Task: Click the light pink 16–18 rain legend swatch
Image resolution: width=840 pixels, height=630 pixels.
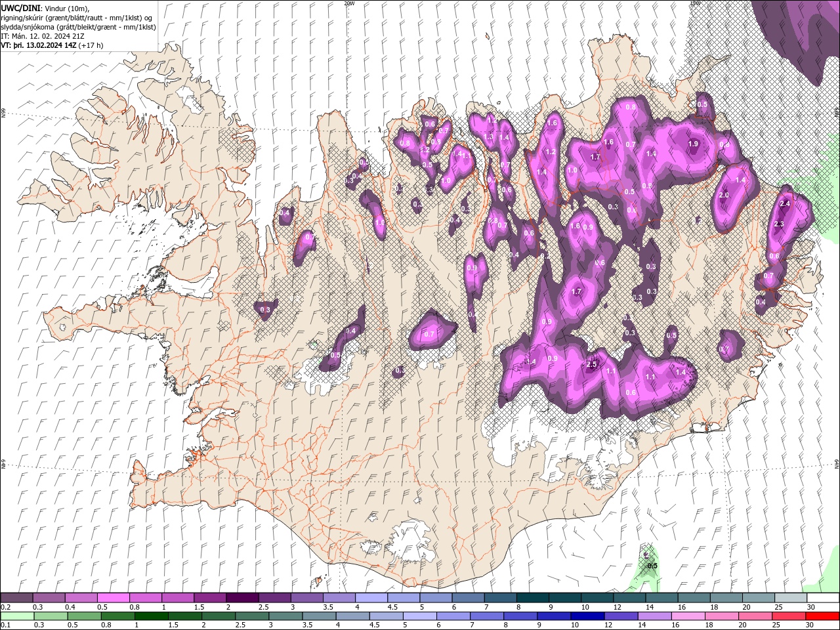Action: click(689, 616)
